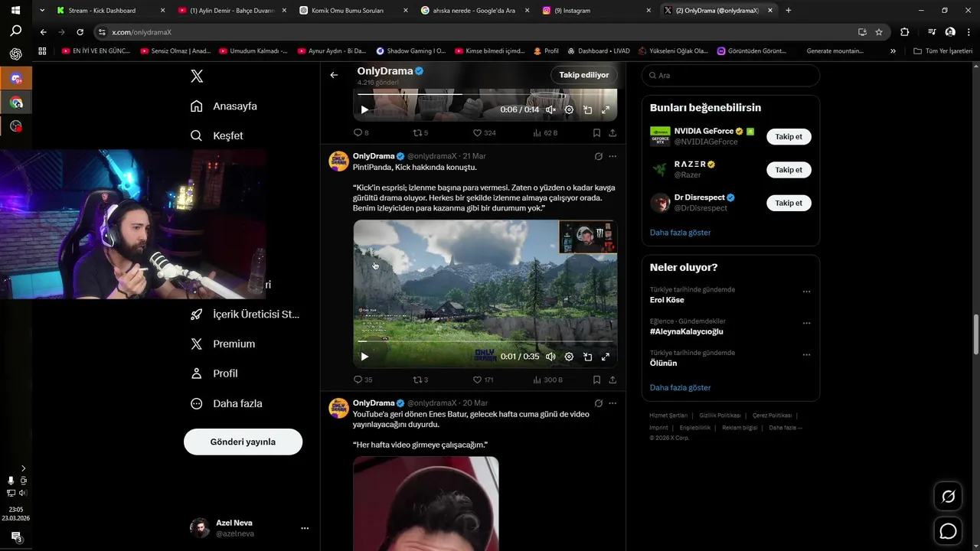The width and height of the screenshot is (980, 551).
Task: Click the Takip ediyor following button
Action: pos(583,75)
